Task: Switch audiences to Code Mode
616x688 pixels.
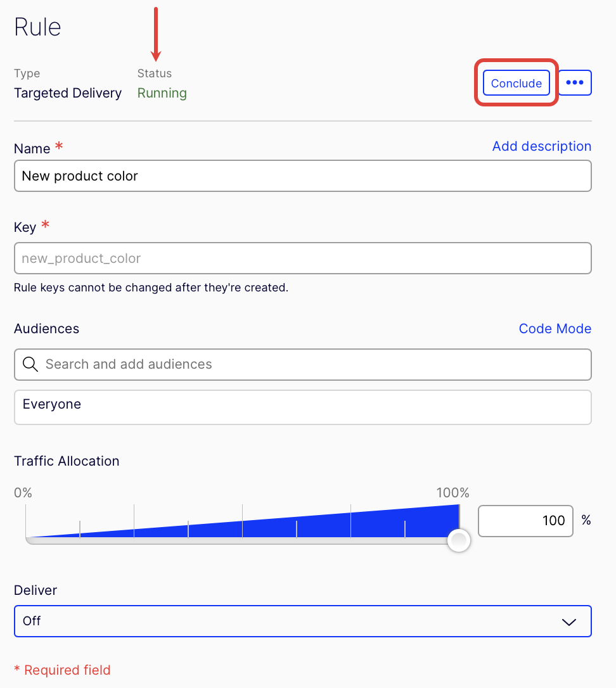Action: tap(555, 329)
